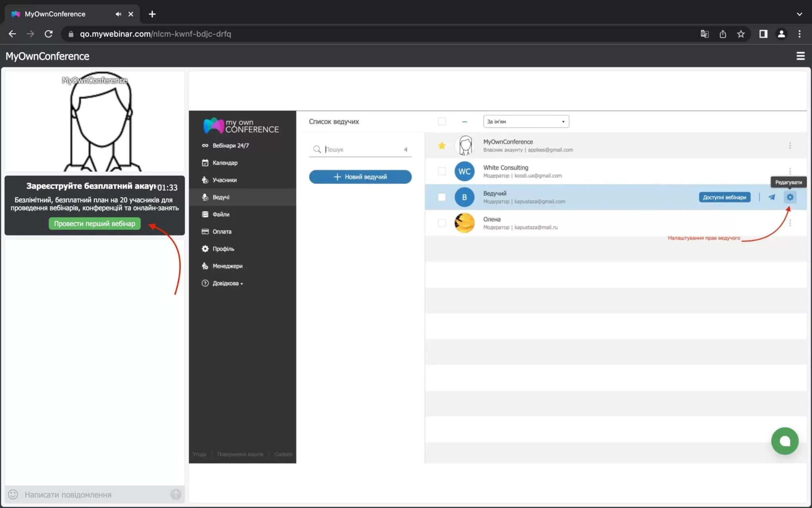
Task: Select Календар in the sidebar
Action: 225,163
